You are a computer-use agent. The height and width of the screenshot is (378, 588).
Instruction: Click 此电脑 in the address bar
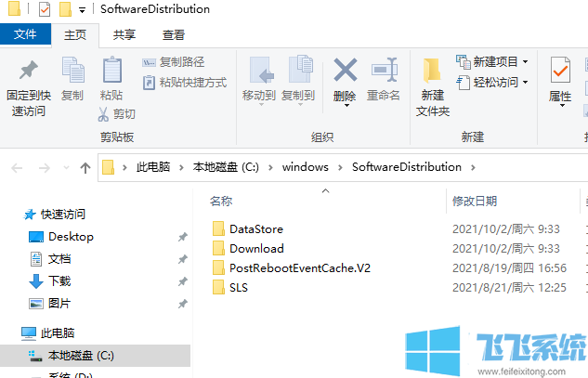click(x=153, y=167)
